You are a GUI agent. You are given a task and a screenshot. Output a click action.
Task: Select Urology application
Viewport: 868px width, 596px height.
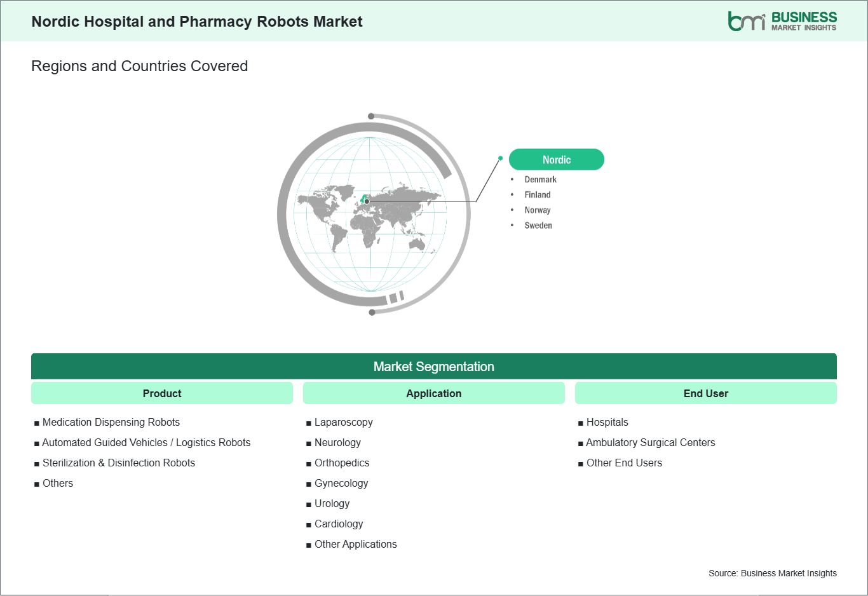tap(332, 504)
